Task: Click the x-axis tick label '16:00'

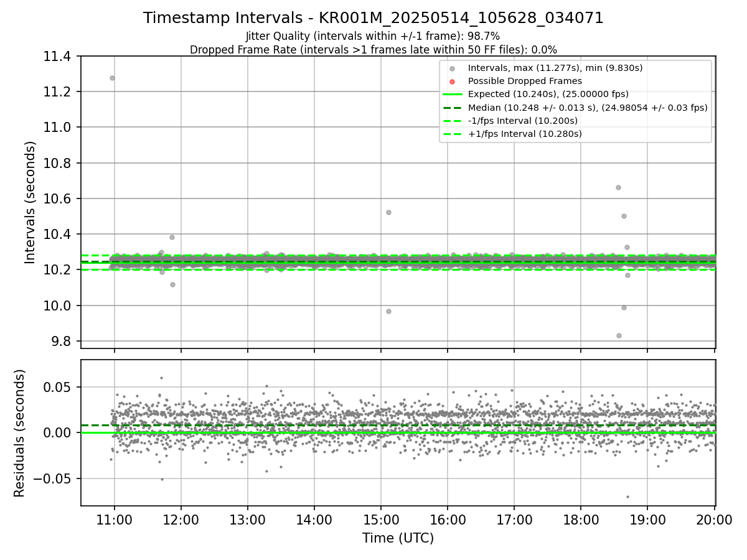Action: (x=448, y=520)
